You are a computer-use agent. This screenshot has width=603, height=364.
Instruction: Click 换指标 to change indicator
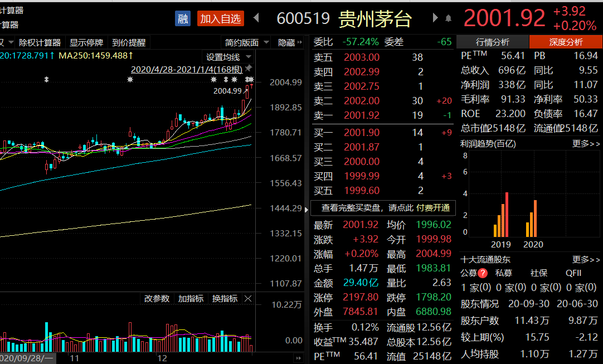click(x=225, y=299)
